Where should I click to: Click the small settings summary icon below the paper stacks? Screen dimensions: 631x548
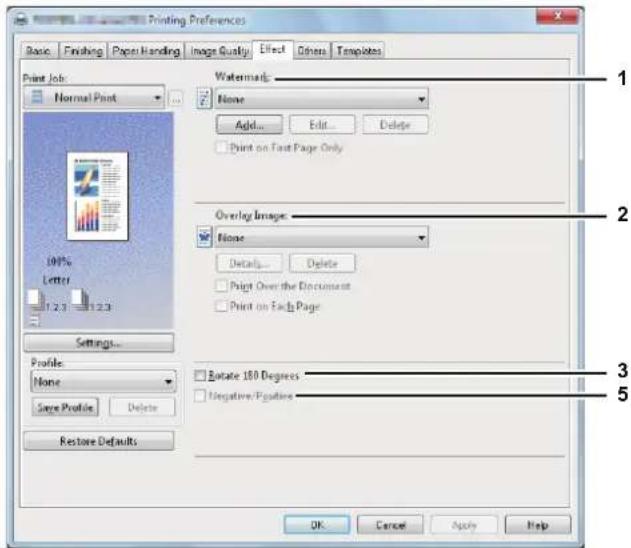(35, 321)
